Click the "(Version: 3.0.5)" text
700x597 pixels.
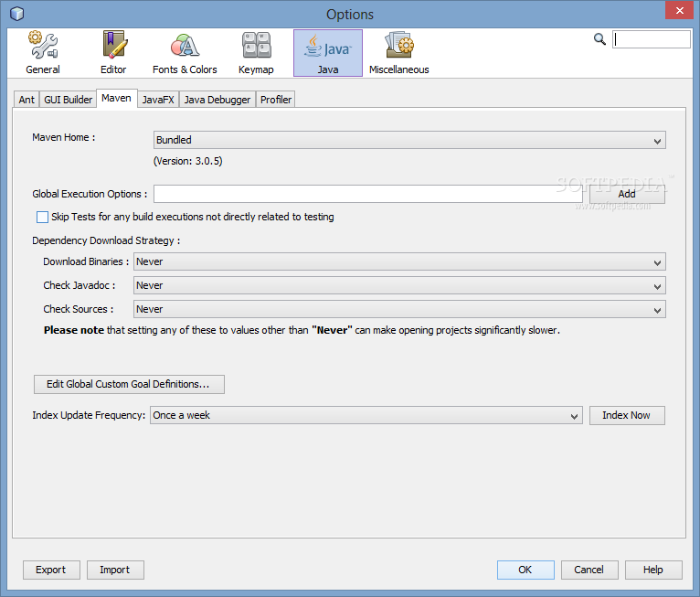188,161
